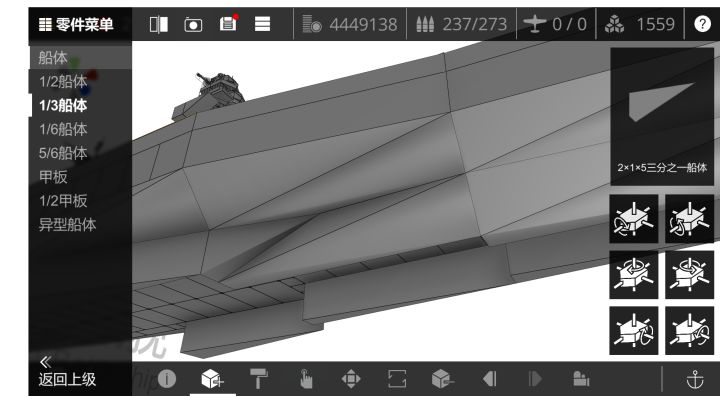Save the ship with floppy icon
This screenshot has width=720, height=396.
click(x=228, y=23)
